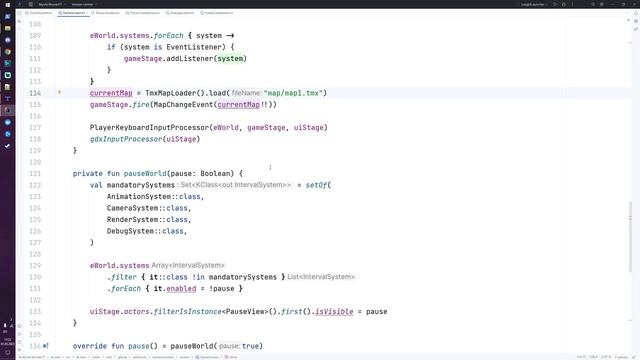Run the selected configuration
This screenshot has height=360, width=640.
coord(555,4)
